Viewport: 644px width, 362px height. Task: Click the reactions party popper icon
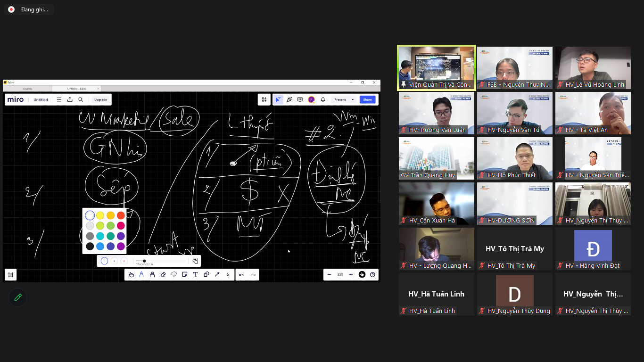(x=289, y=99)
